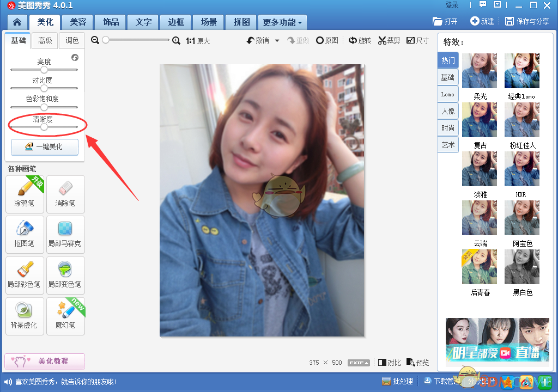This screenshot has height=392, width=558.
Task: Click the 尺寸 resize icon in toolbar
Action: [417, 40]
